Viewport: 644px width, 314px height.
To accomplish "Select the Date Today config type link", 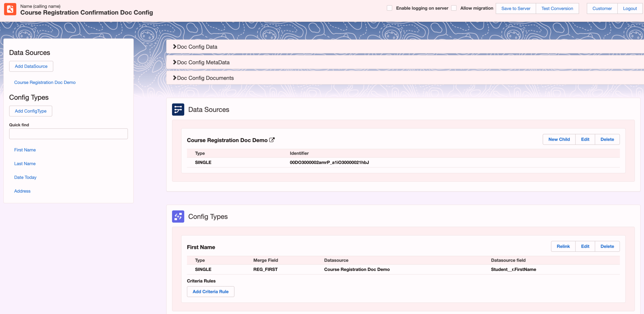I will point(25,177).
